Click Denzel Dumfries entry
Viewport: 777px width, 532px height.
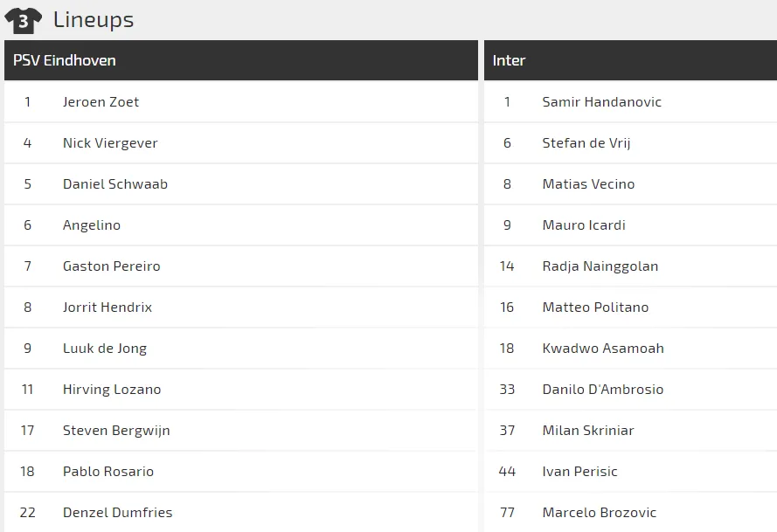tap(118, 513)
